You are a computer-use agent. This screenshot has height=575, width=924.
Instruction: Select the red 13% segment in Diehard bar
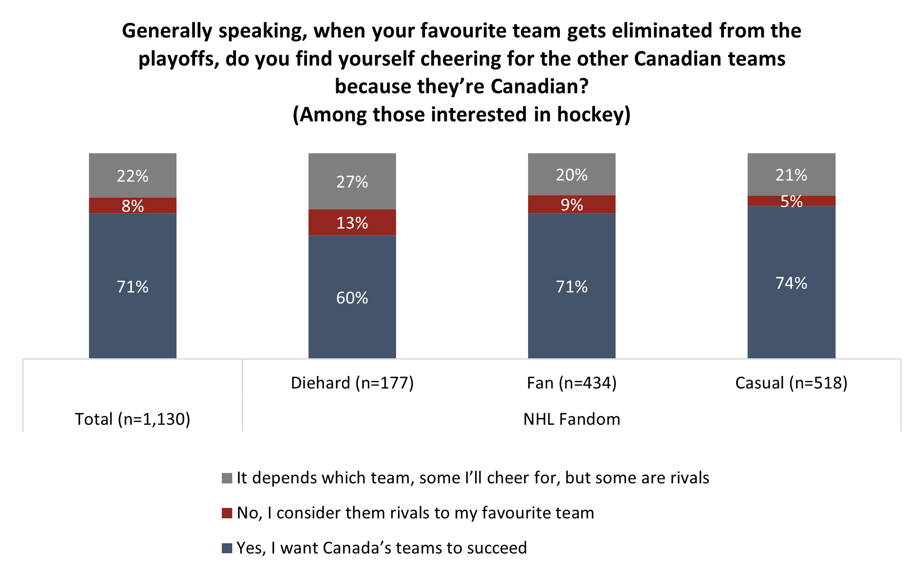point(352,223)
